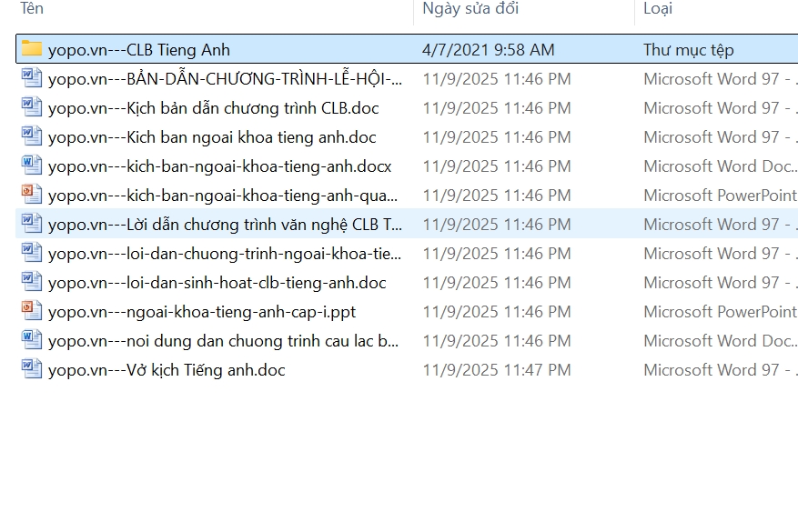
Task: Select the yopo.vn---CLB Tieng Anh folder icon
Action: coord(32,49)
